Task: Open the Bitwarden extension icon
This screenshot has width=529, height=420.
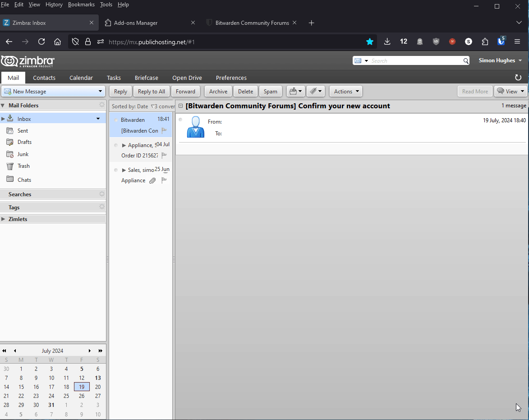Action: coord(501,41)
